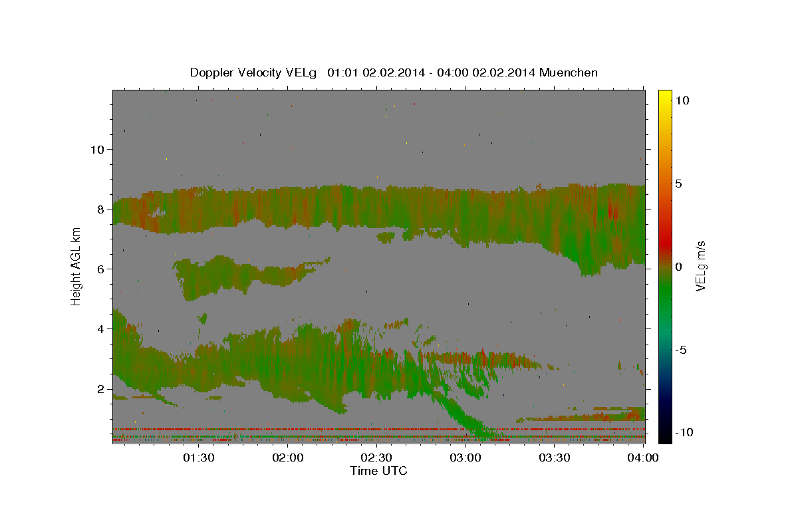Click the 03:30 time tick label
798x532 pixels.
coord(555,458)
